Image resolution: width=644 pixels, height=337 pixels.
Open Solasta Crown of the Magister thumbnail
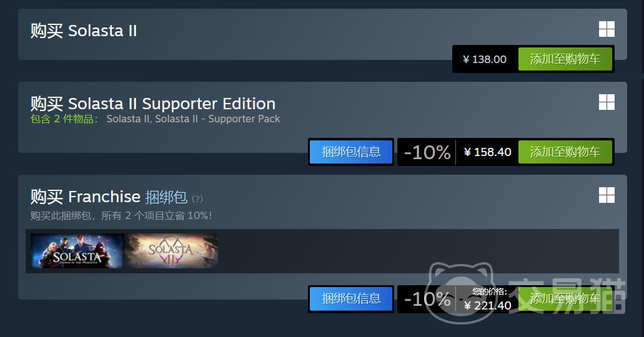[x=77, y=251]
